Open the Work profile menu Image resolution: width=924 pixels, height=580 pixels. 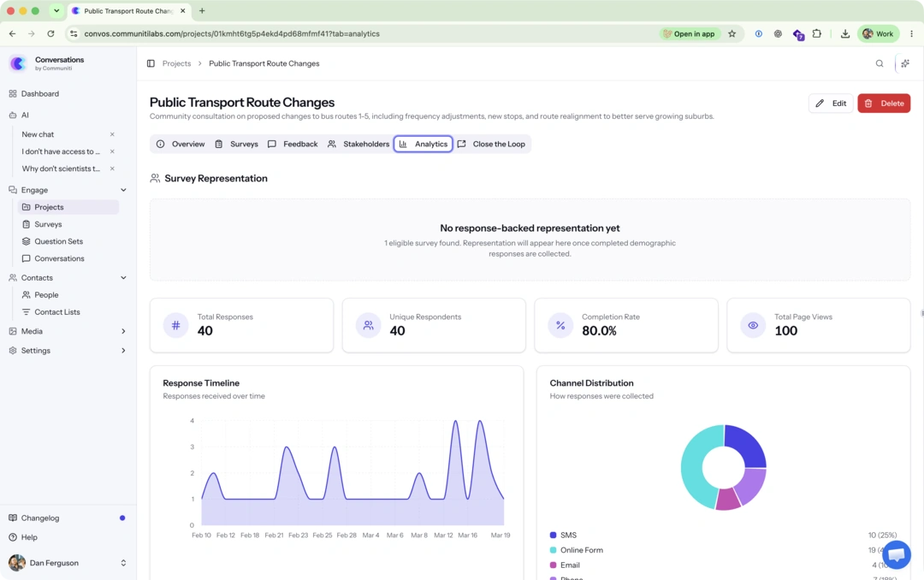click(x=878, y=33)
